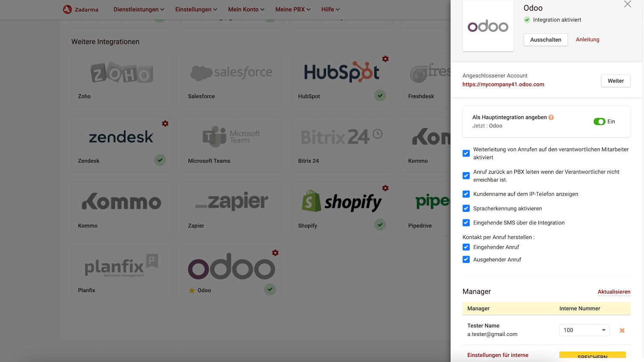Open the Salesforce integration card
Viewport: 644px width, 362px height.
[x=232, y=80]
